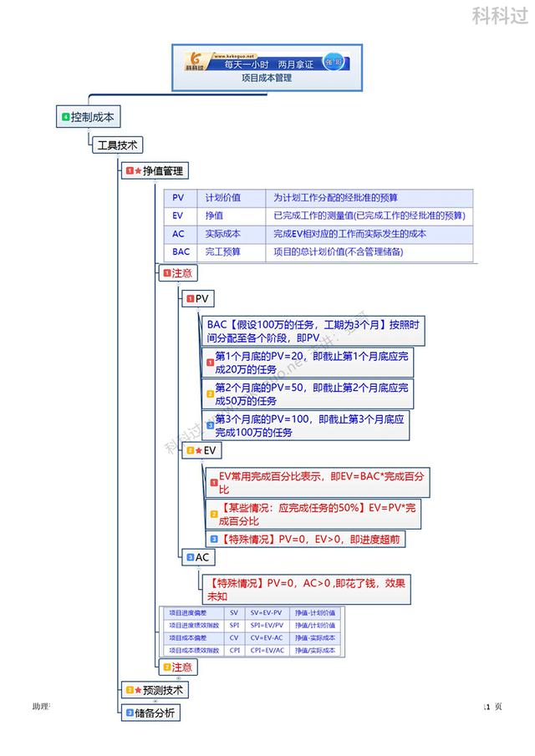The image size is (535, 756).
Task: Click '挣值-计划价值' cell in formula table
Action: [x=315, y=613]
